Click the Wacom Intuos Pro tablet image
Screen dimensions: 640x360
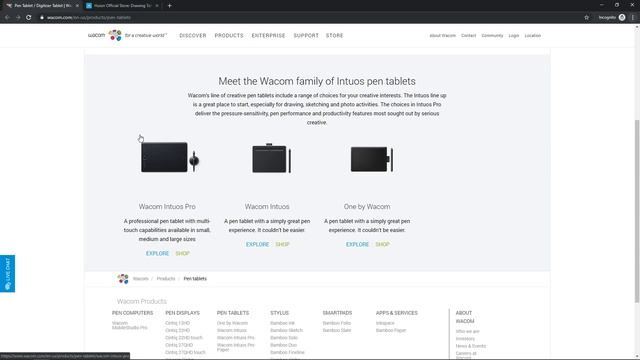(x=170, y=157)
